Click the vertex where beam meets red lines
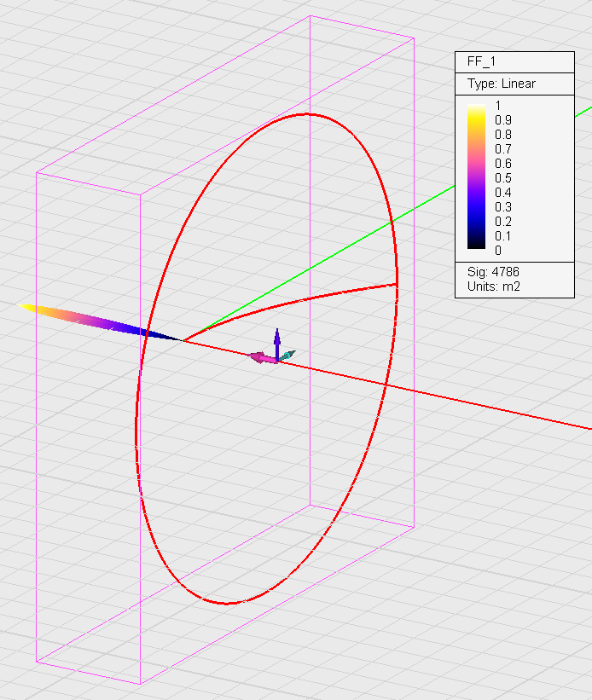Image resolution: width=592 pixels, height=700 pixels. coord(183,340)
